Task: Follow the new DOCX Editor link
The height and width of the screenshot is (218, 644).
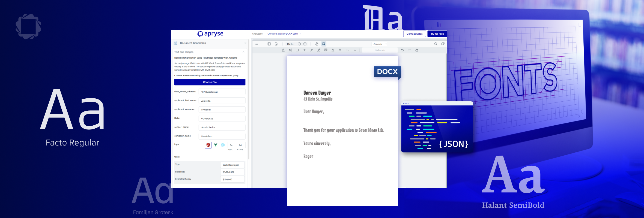Action: (x=284, y=34)
